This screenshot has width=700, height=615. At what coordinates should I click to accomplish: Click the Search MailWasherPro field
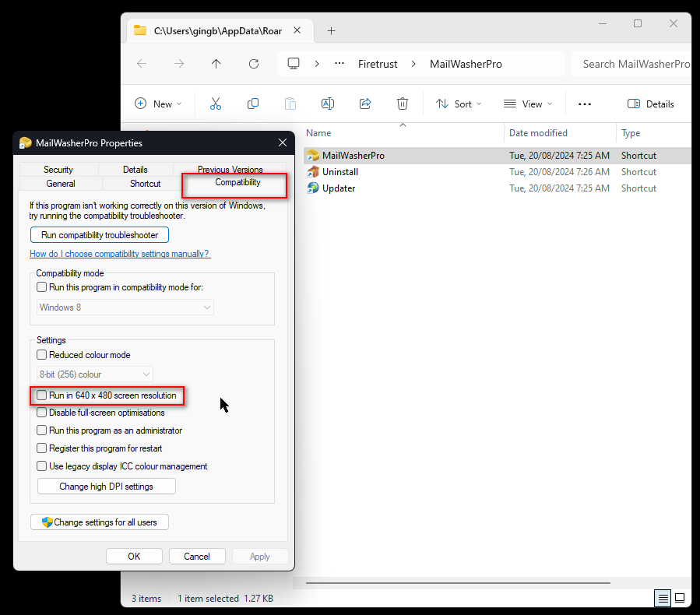pos(631,64)
